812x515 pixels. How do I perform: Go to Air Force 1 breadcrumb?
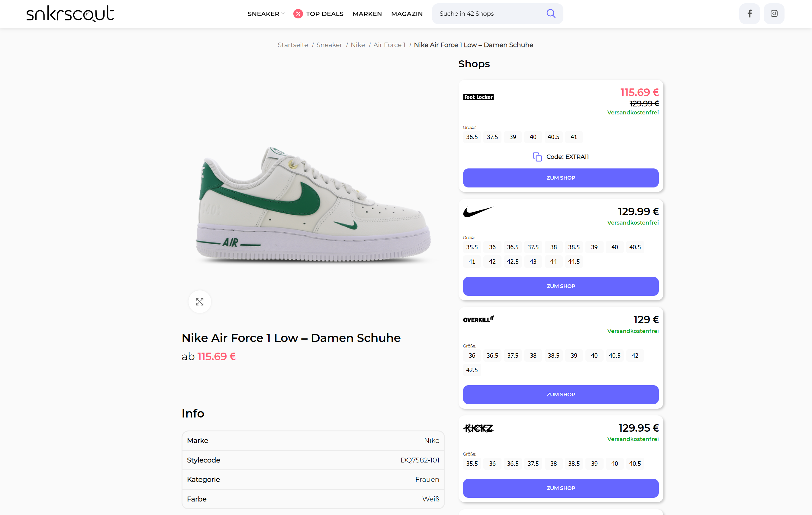pyautogui.click(x=389, y=45)
